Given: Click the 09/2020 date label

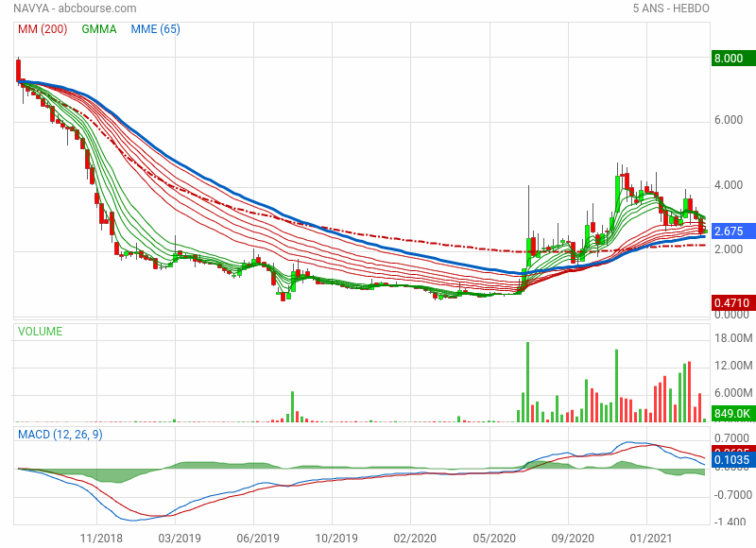Looking at the screenshot, I should (x=573, y=538).
